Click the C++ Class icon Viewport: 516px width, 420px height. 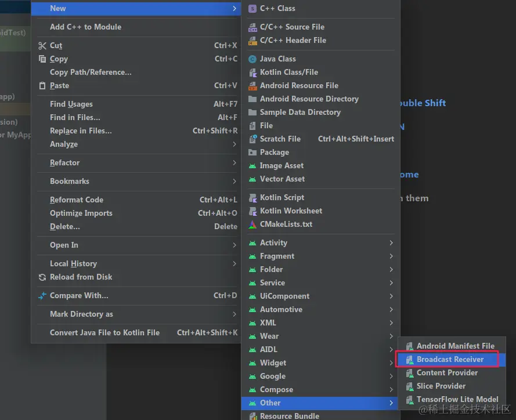click(252, 9)
